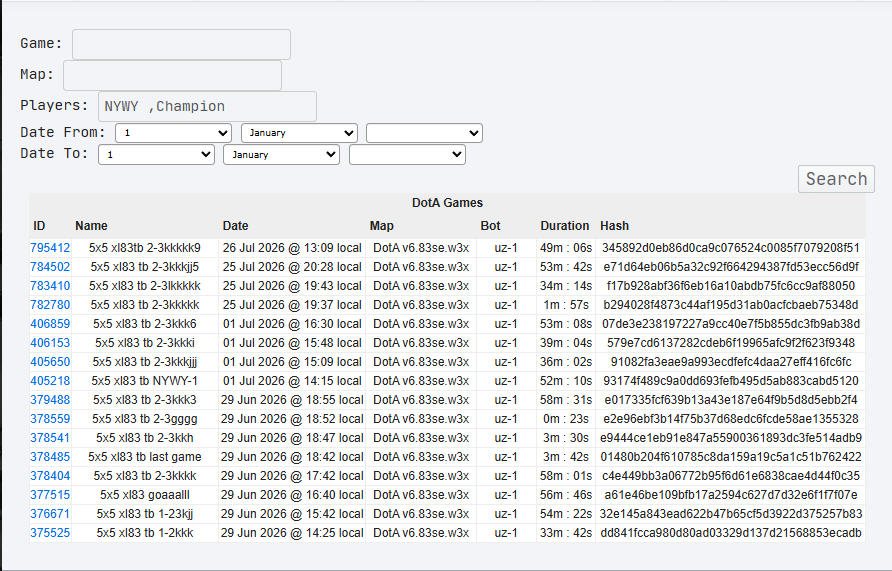Open game ID 376671
The image size is (892, 571).
(x=50, y=514)
